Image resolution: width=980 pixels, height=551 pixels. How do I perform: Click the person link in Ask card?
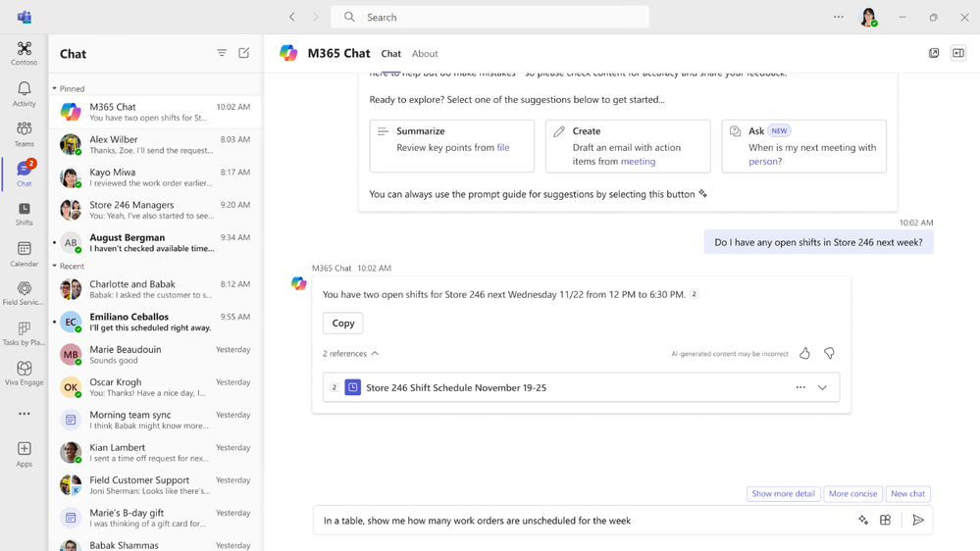point(763,161)
